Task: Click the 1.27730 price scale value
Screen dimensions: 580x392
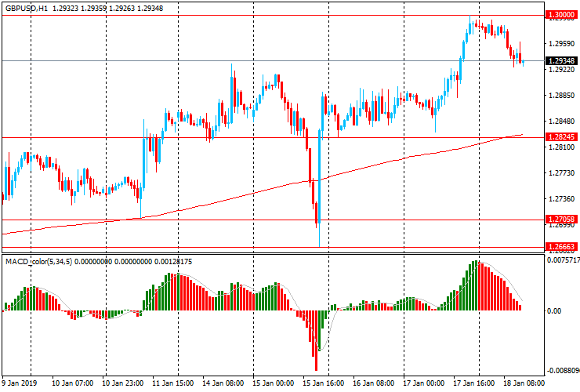Action: coord(561,173)
